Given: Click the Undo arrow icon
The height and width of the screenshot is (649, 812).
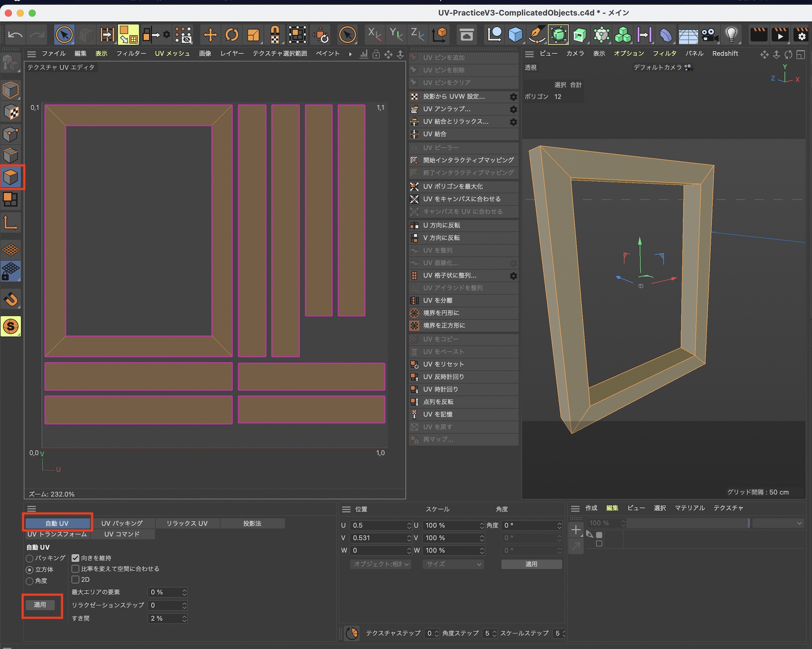Looking at the screenshot, I should [15, 35].
